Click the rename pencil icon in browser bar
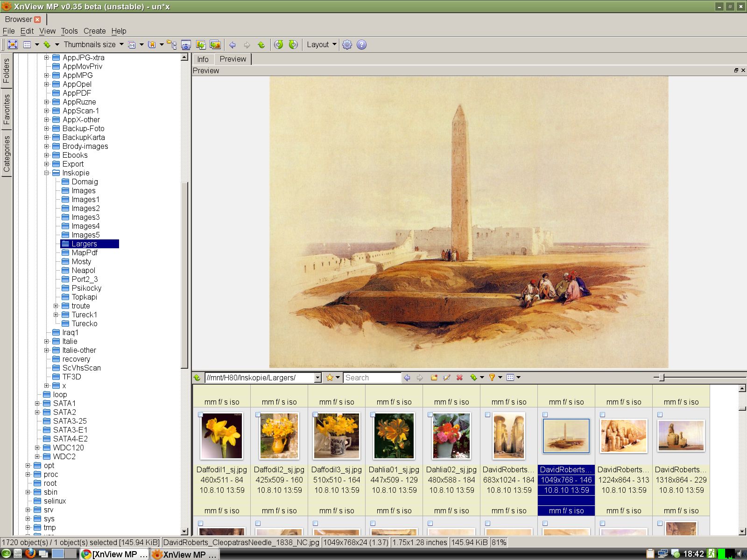This screenshot has width=747, height=560. [x=447, y=378]
